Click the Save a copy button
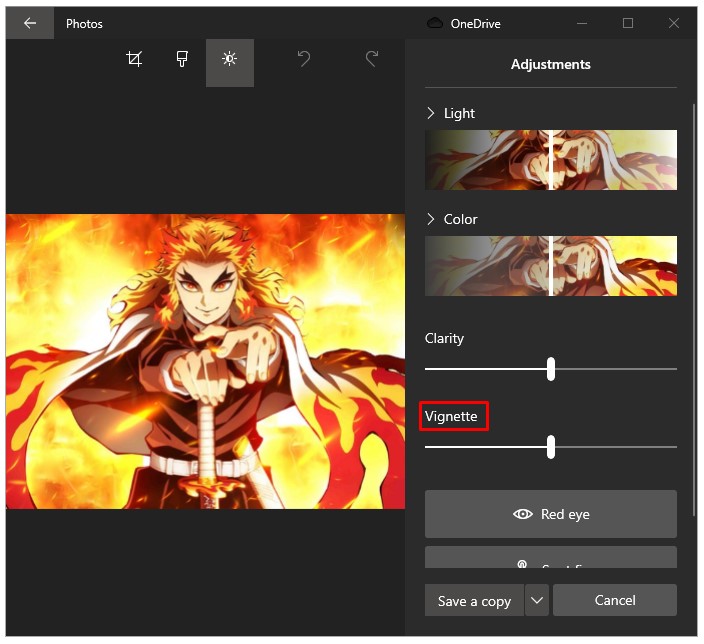704x644 pixels. coord(474,600)
